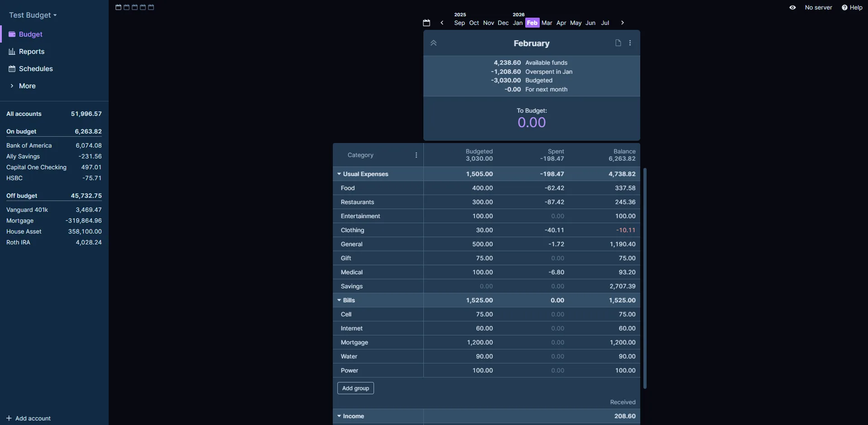Viewport: 868px width, 425px height.
Task: Open Category column options menu
Action: (416, 155)
